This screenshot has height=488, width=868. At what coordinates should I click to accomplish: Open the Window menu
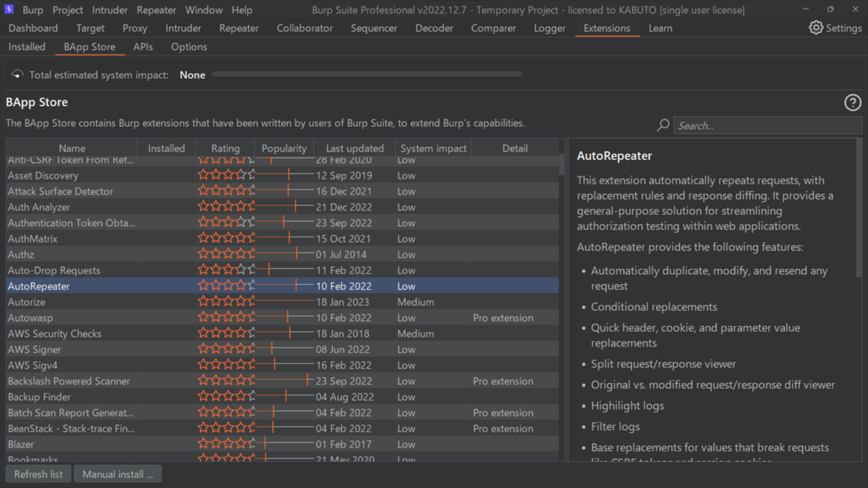(203, 10)
